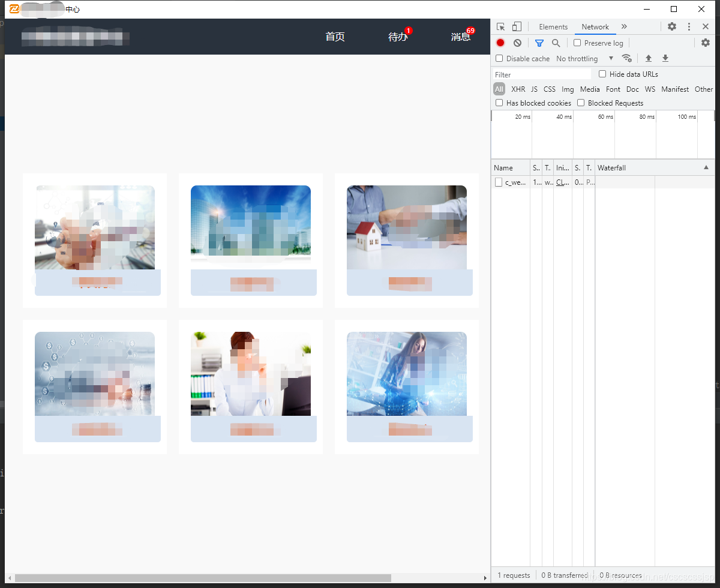Switch to the Elements tab
Image resolution: width=720 pixels, height=588 pixels.
coord(553,27)
